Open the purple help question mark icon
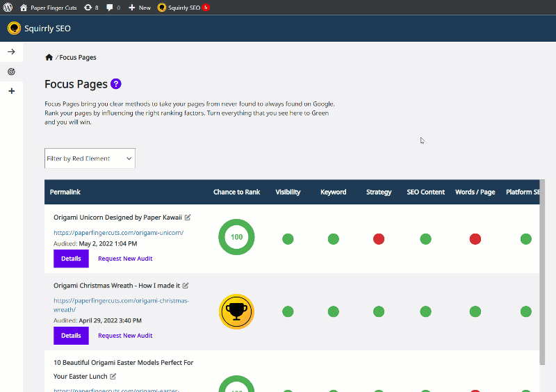Viewport: 556px width, 392px height. click(116, 84)
